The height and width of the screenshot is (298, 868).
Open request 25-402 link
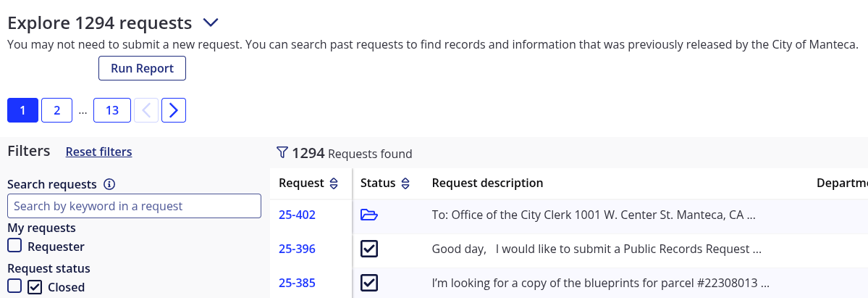click(297, 215)
